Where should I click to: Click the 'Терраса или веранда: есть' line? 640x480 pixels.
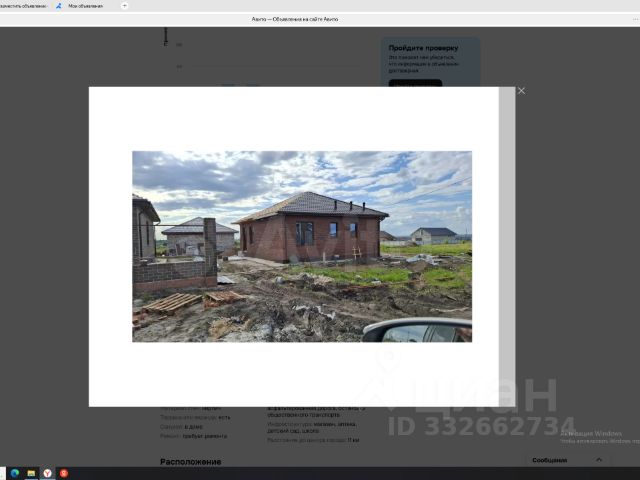[x=195, y=417]
